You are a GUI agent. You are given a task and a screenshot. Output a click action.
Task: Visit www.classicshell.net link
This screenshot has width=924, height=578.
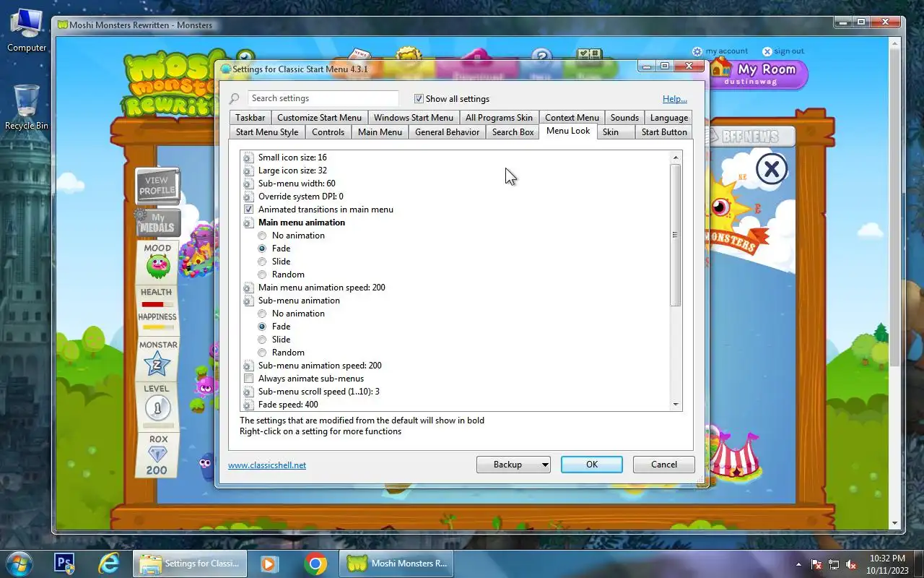[x=267, y=465]
